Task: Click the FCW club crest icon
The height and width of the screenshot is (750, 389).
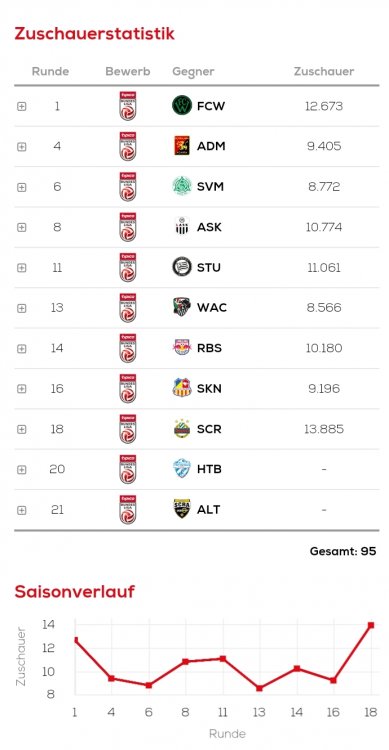Action: 182,106
